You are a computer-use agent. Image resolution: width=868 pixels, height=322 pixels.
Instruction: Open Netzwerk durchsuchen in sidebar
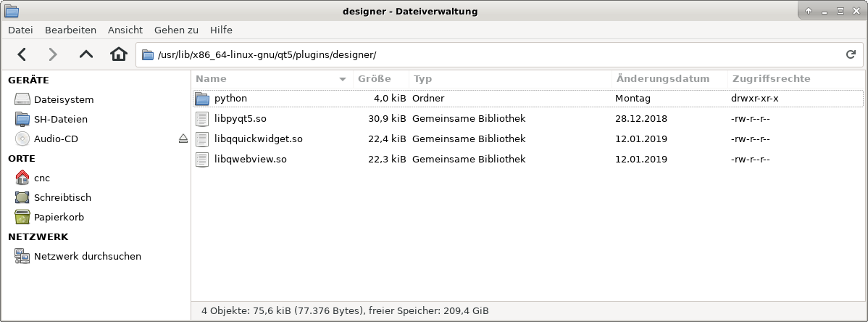pos(88,256)
